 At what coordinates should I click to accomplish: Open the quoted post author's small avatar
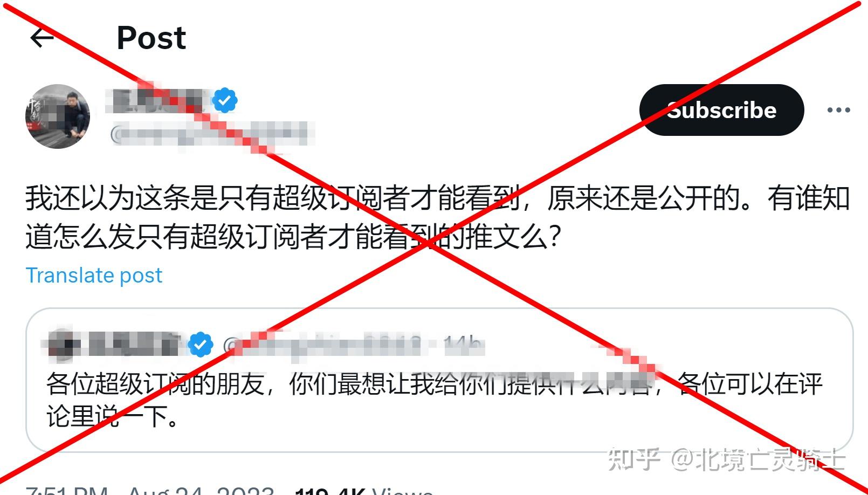(64, 345)
